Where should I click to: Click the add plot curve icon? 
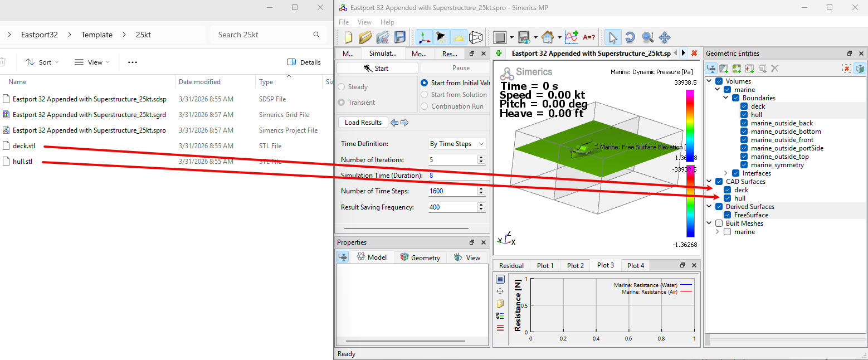point(572,37)
